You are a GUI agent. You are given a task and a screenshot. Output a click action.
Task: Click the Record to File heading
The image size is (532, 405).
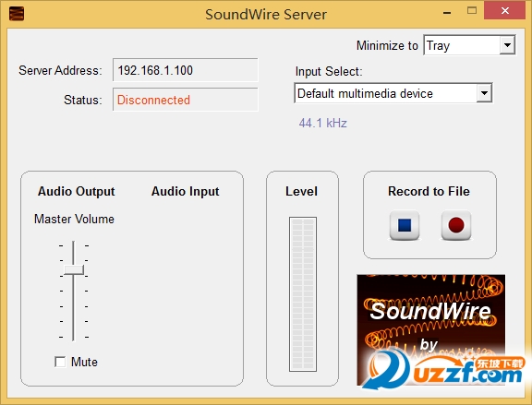pos(429,191)
